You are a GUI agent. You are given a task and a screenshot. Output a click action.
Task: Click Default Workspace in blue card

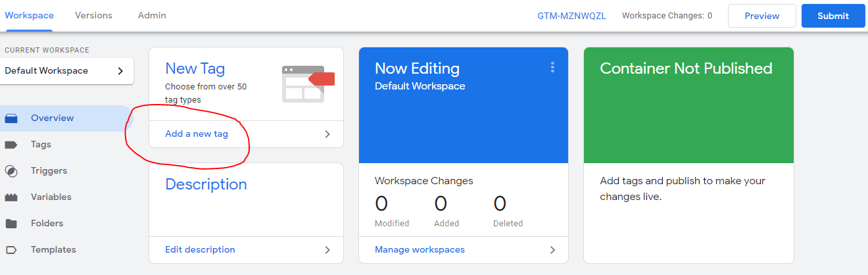pos(420,86)
